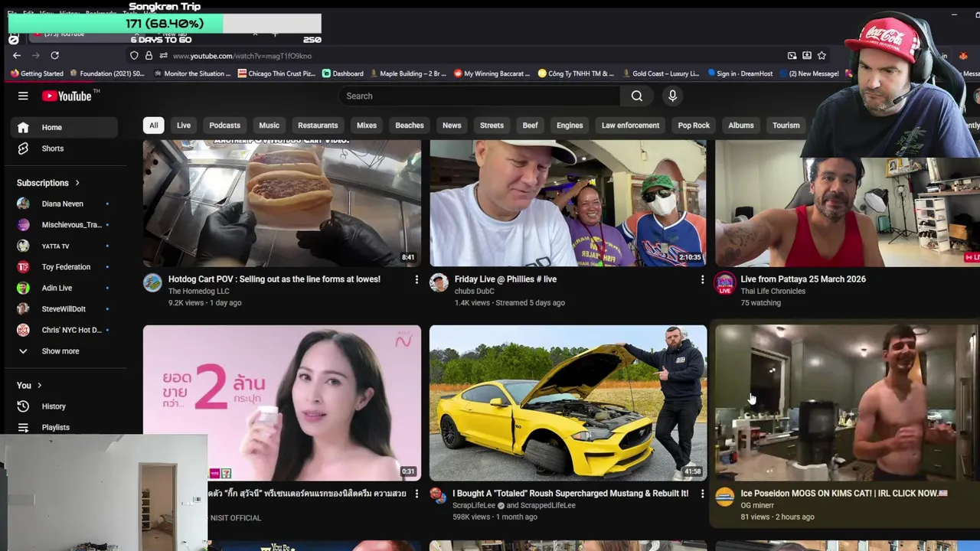Select the Restaurants filter chip
Image resolution: width=980 pixels, height=551 pixels.
(318, 126)
